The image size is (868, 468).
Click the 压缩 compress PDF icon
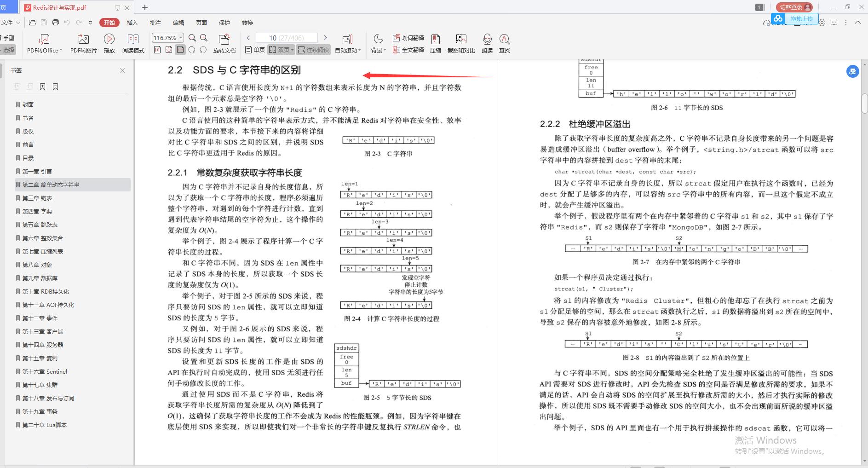pos(437,43)
